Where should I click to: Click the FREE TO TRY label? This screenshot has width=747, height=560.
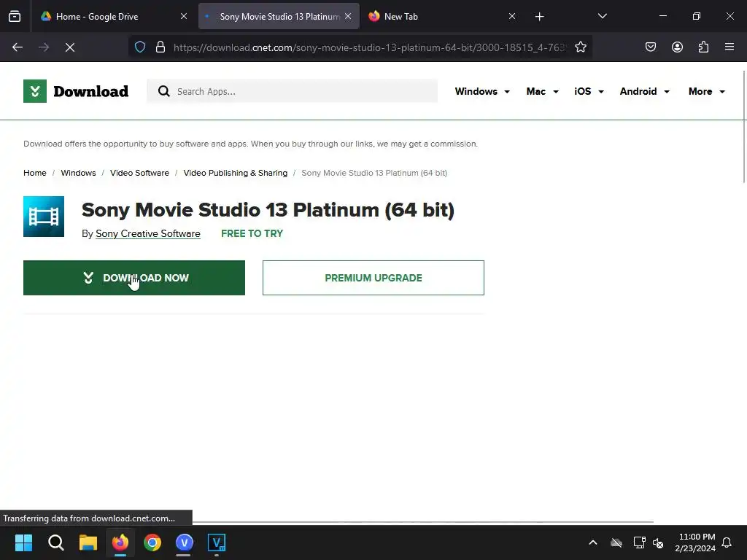tap(252, 234)
